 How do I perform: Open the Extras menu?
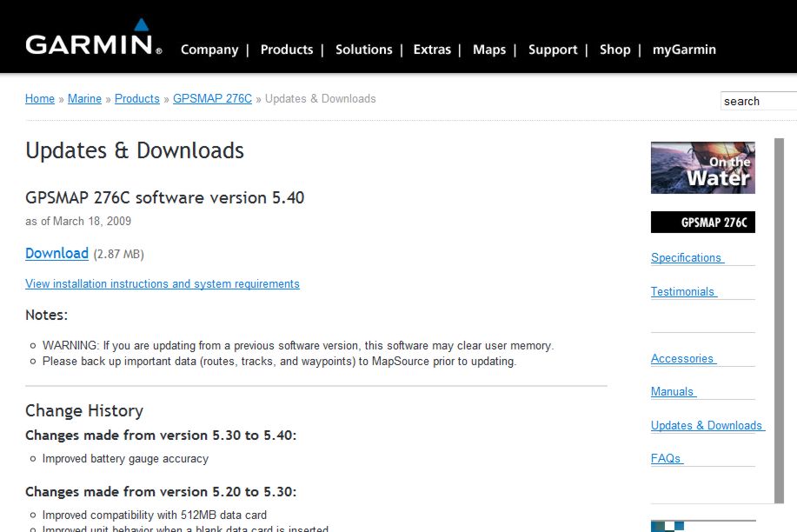[x=432, y=50]
